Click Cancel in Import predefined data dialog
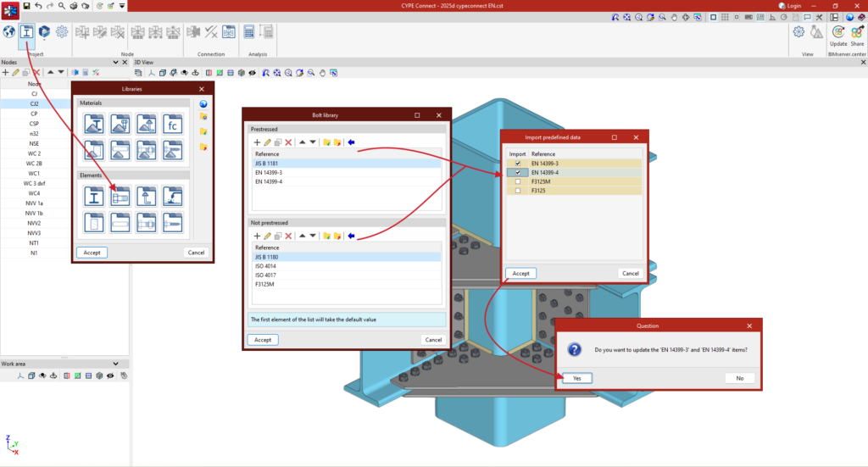The height and width of the screenshot is (467, 868). 630,274
